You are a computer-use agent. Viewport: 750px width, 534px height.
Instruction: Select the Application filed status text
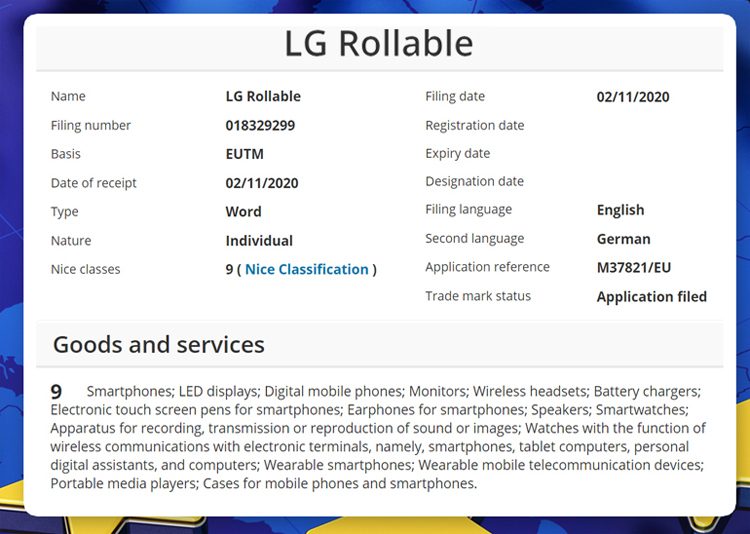tap(651, 296)
